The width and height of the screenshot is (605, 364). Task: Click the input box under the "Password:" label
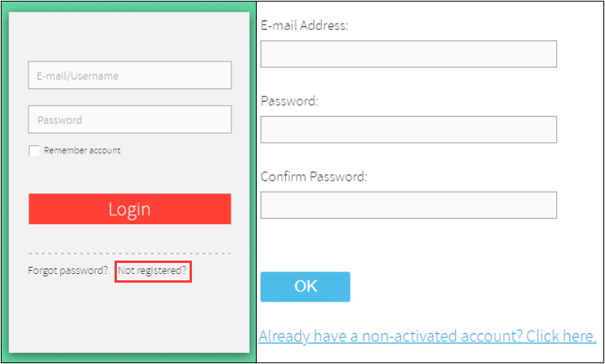point(408,129)
